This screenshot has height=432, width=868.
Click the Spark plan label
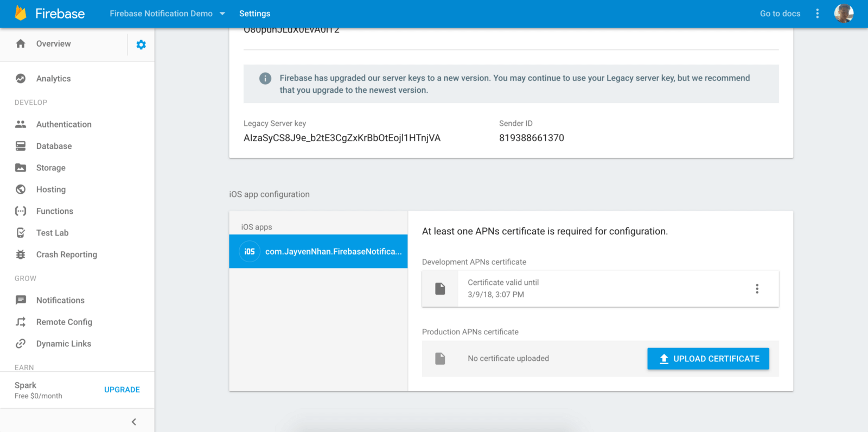tap(25, 385)
